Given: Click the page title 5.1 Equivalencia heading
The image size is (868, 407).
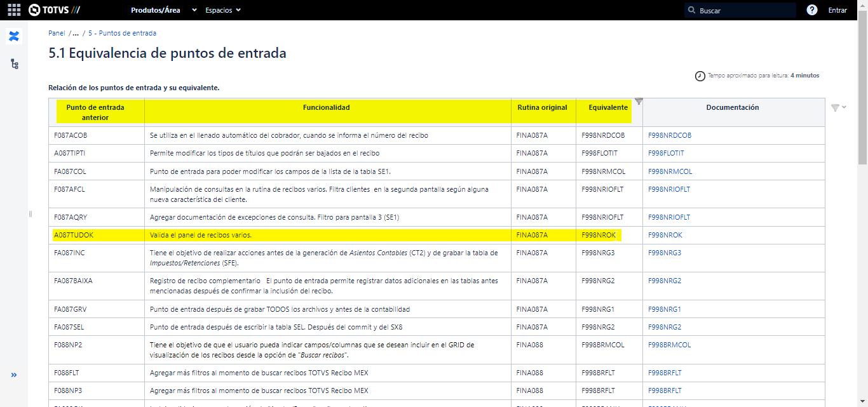Looking at the screenshot, I should (x=167, y=53).
